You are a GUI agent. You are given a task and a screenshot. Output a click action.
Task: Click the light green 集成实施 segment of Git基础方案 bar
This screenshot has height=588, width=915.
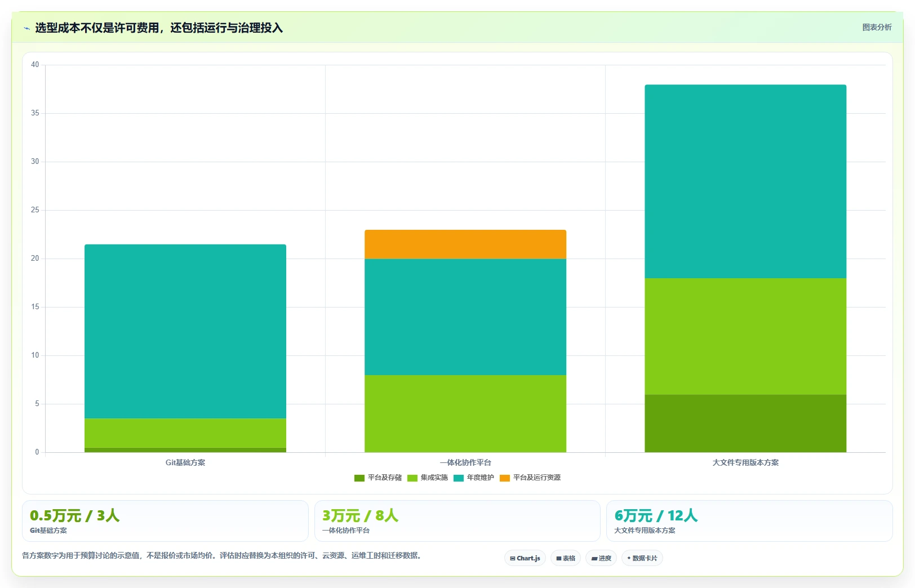tap(185, 433)
